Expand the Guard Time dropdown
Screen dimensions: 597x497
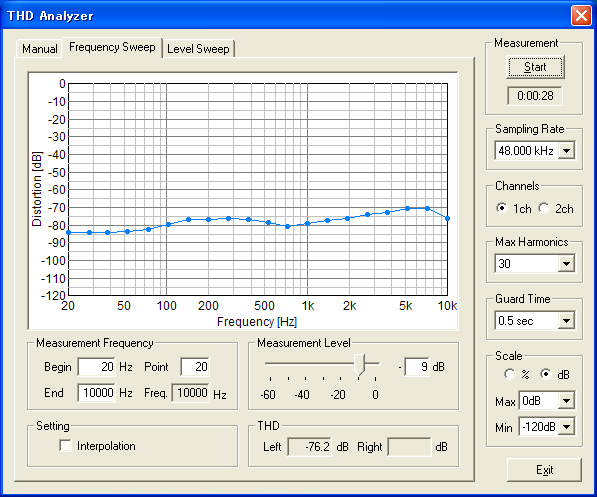[x=566, y=321]
